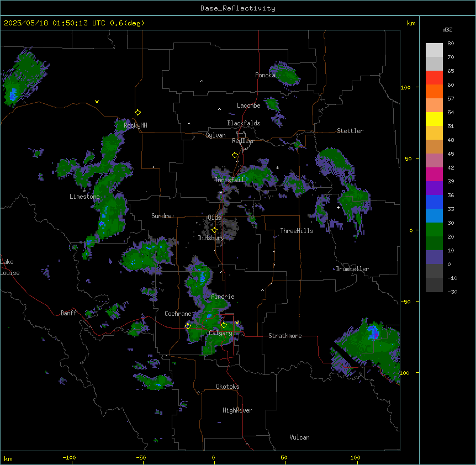Click the dBZ legend heading
476x465 pixels.
click(447, 30)
